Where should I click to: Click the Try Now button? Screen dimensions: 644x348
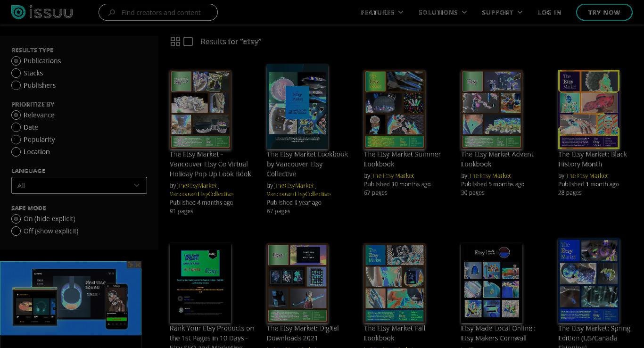click(x=604, y=12)
